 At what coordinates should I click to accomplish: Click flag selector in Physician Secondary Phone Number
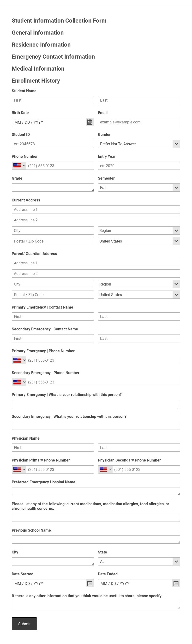pos(105,469)
